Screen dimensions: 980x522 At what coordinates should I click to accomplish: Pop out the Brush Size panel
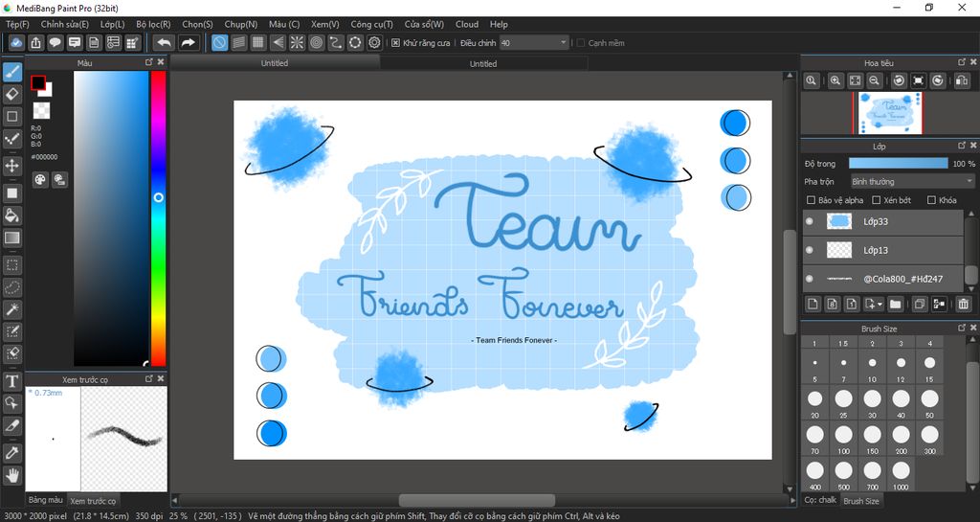pos(962,328)
